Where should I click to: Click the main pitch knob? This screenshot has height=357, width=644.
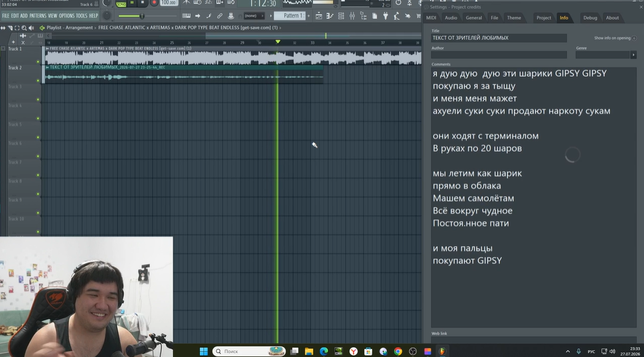point(107,15)
